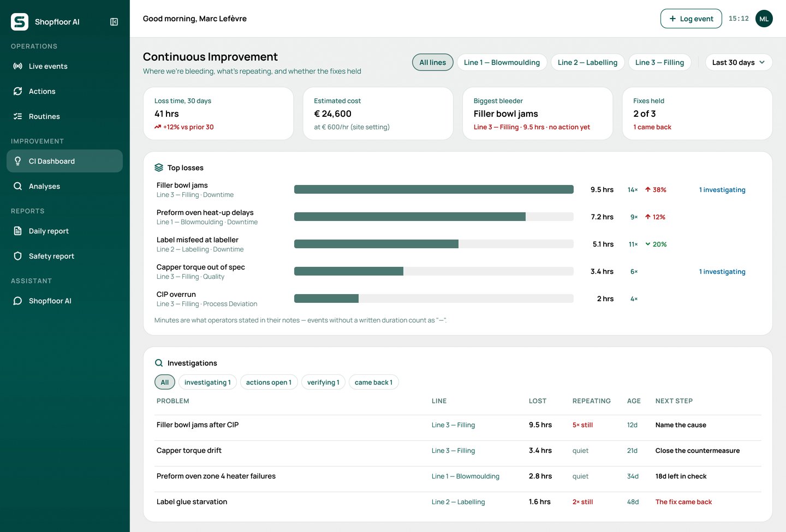Filter by Line 2 — Labelling
This screenshot has height=532, width=786.
click(x=587, y=62)
